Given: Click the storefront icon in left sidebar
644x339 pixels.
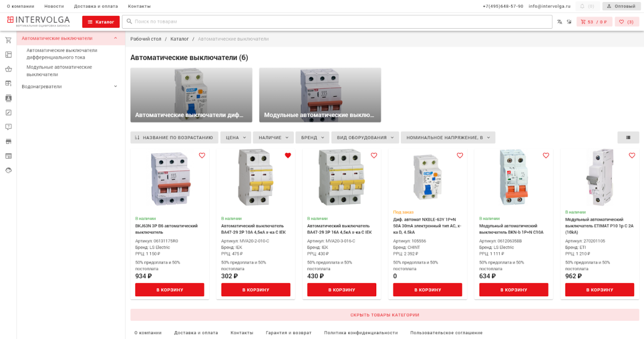Looking at the screenshot, I should pos(9,141).
